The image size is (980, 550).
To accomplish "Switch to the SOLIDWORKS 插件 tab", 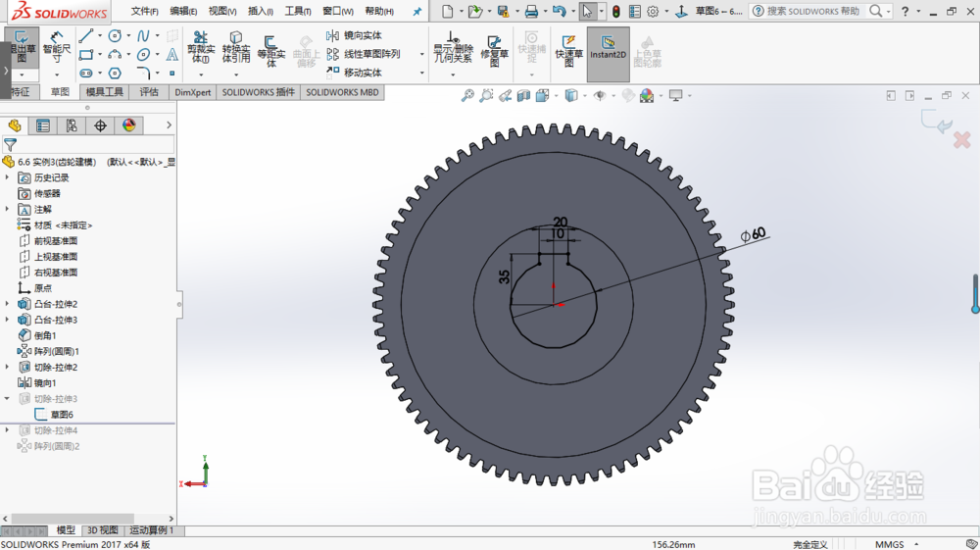I will 258,92.
